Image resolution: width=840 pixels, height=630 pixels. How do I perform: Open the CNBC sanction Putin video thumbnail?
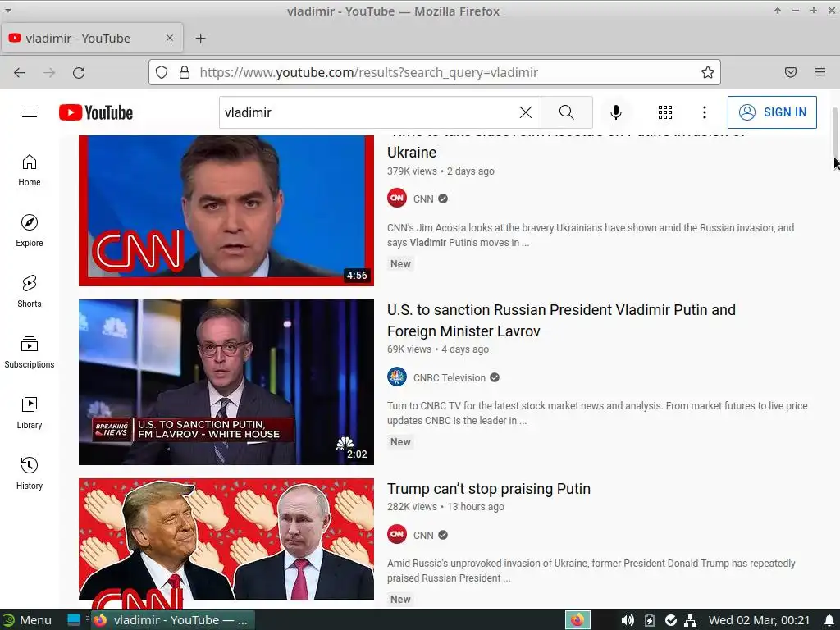(226, 382)
